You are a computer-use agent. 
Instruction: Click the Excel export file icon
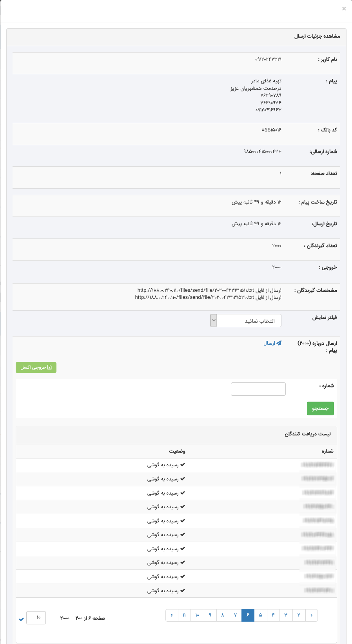click(x=49, y=367)
